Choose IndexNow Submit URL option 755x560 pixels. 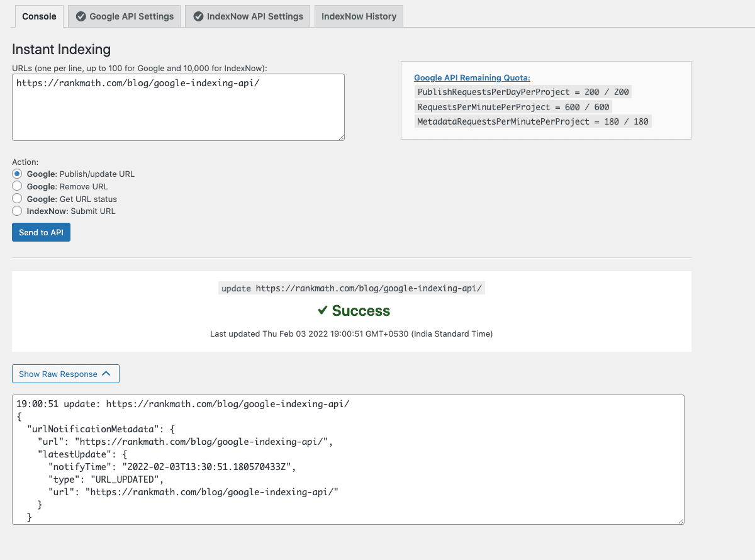tap(17, 211)
